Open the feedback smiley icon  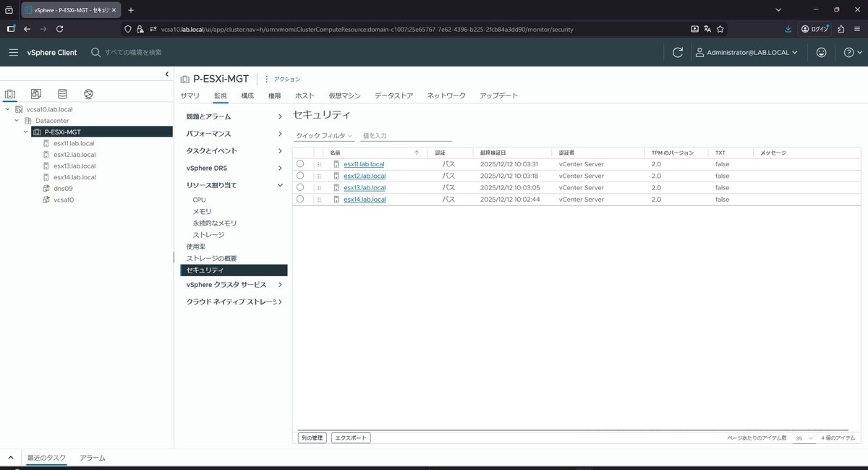click(x=822, y=52)
